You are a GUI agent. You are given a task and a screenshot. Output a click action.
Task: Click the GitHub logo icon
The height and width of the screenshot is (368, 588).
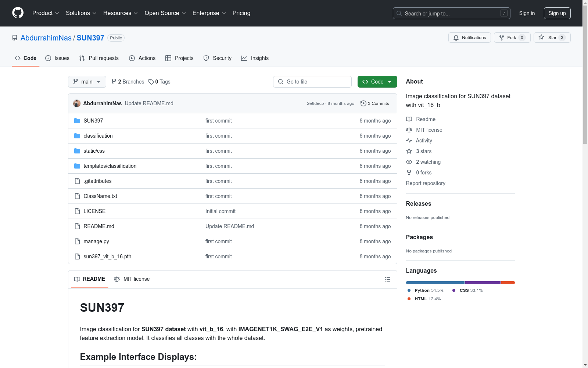tap(18, 13)
